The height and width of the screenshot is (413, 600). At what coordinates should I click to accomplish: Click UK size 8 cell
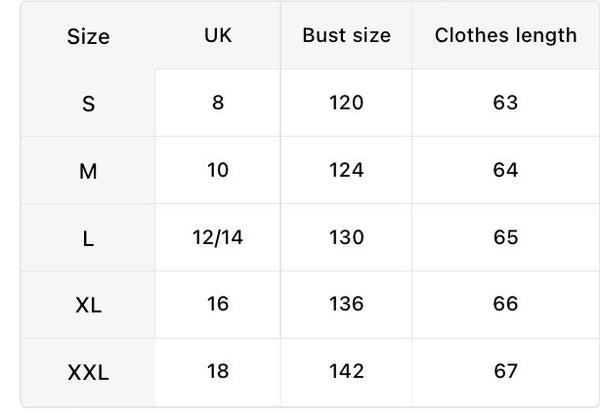pyautogui.click(x=218, y=102)
